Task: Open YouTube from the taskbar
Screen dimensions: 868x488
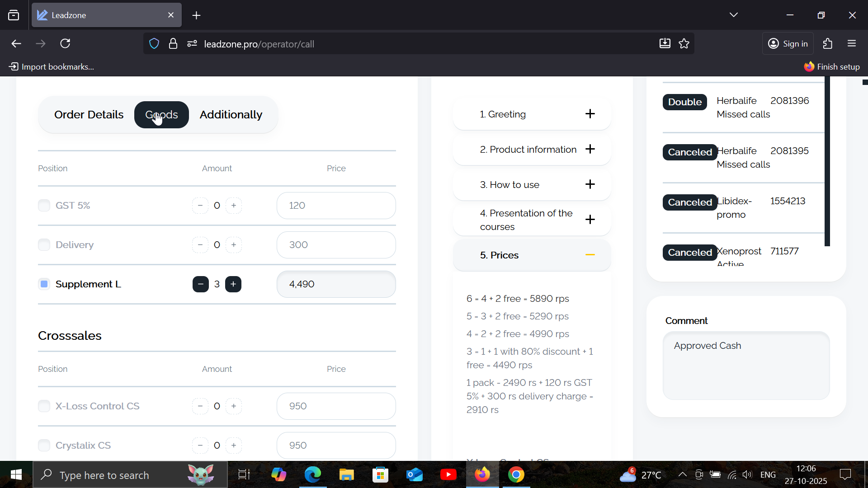Action: pos(448,475)
